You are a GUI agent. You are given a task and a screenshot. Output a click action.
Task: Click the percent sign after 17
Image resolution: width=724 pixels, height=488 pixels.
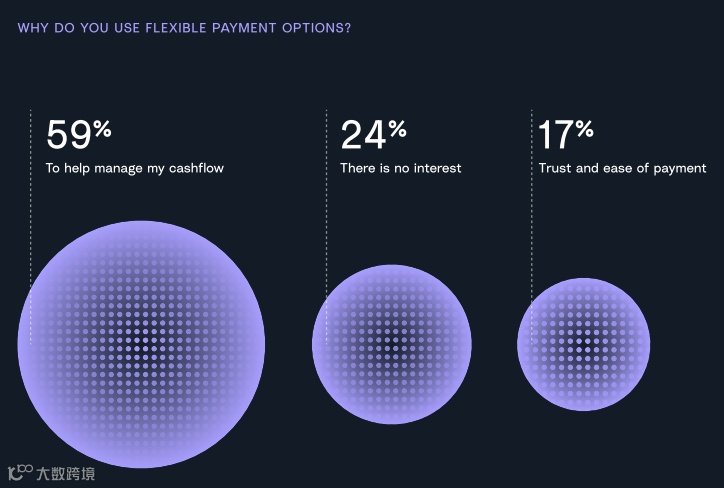coord(585,129)
